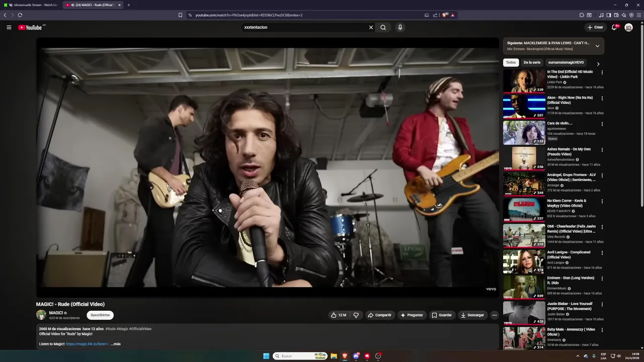Image resolution: width=644 pixels, height=362 pixels.
Task: Open a new browser tab
Action: click(x=128, y=5)
